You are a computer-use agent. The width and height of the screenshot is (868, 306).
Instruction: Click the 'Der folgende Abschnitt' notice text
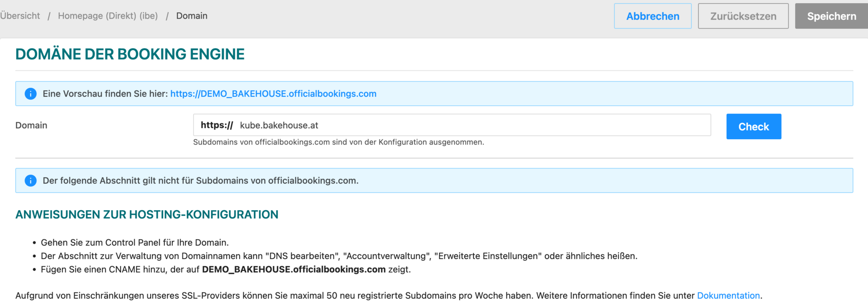tap(200, 180)
